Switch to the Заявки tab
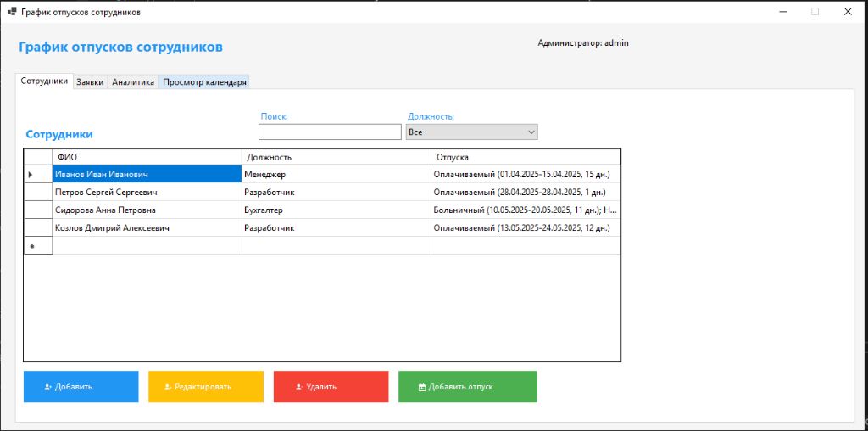This screenshot has width=868, height=431. coord(90,82)
